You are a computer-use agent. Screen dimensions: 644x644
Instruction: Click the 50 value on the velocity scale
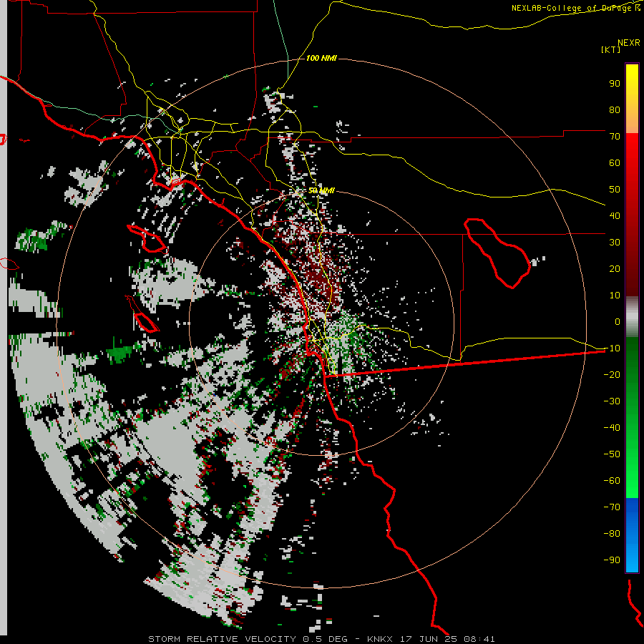click(615, 190)
